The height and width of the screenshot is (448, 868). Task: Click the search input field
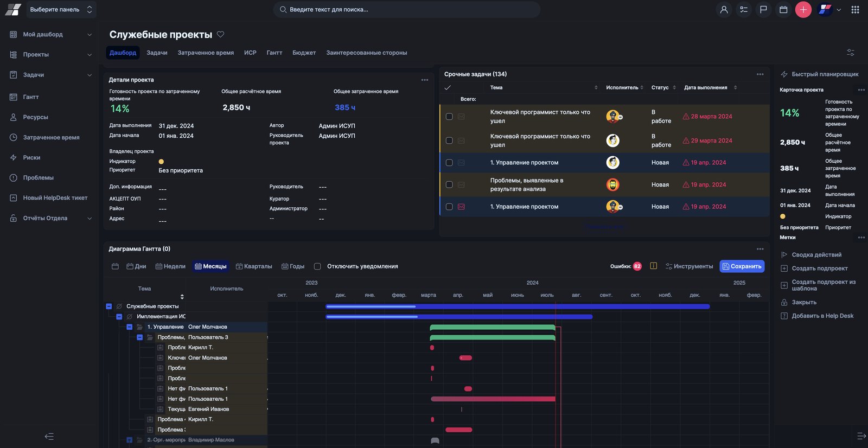coord(407,10)
